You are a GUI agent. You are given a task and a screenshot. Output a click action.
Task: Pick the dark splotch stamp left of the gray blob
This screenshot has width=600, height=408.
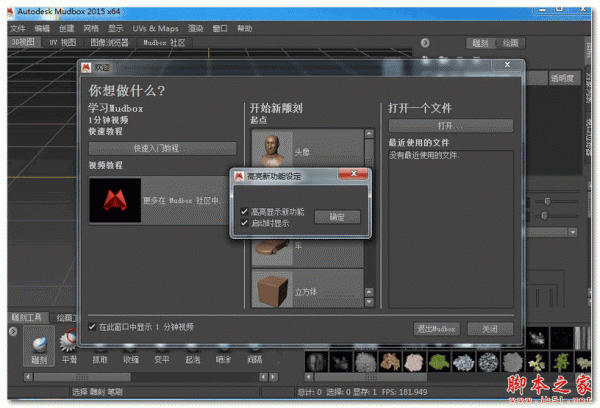pyautogui.click(x=341, y=362)
